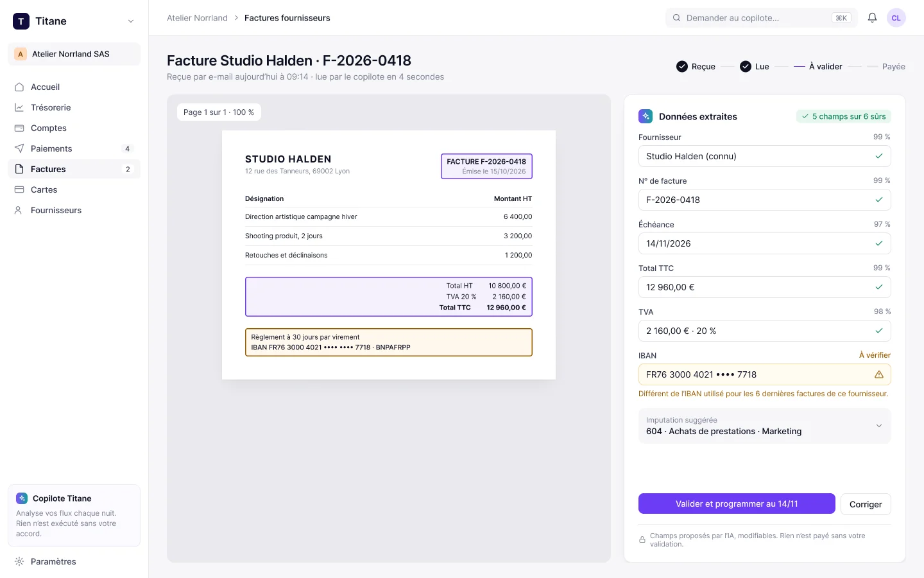Open notifications bell
This screenshot has height=578, width=924.
click(872, 18)
